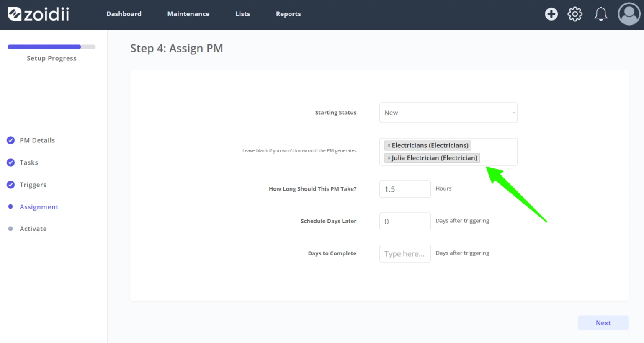Image resolution: width=644 pixels, height=343 pixels.
Task: Remove the Julia Electrician tag
Action: point(389,158)
